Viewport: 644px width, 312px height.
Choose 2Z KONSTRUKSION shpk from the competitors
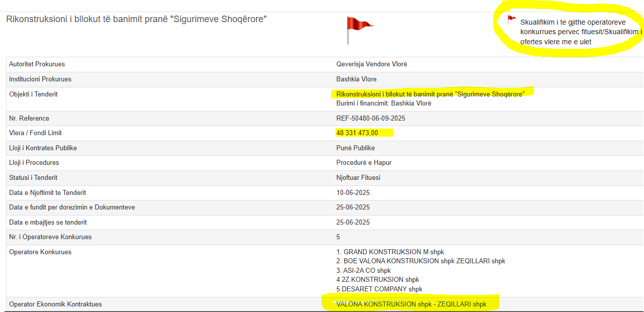click(x=377, y=280)
